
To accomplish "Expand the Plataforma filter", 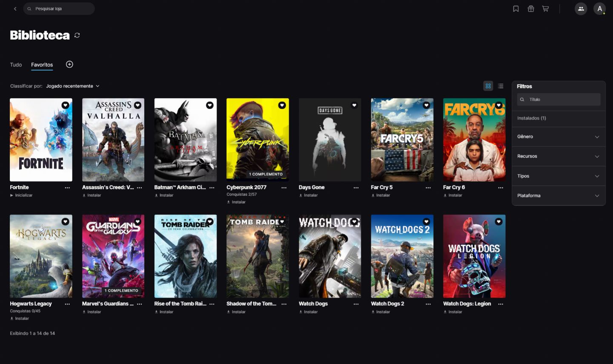I will coord(559,195).
